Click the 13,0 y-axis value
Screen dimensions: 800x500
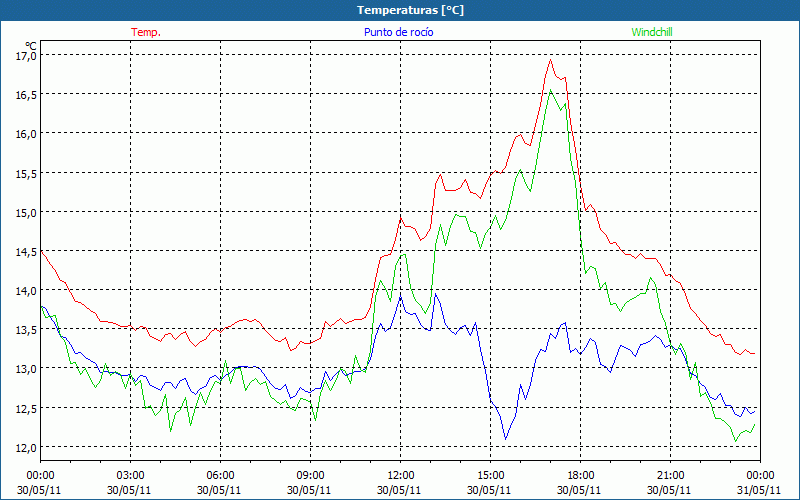pyautogui.click(x=27, y=368)
